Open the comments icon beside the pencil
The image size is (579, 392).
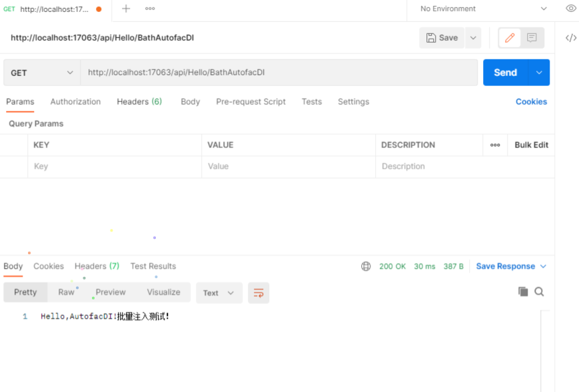click(532, 38)
